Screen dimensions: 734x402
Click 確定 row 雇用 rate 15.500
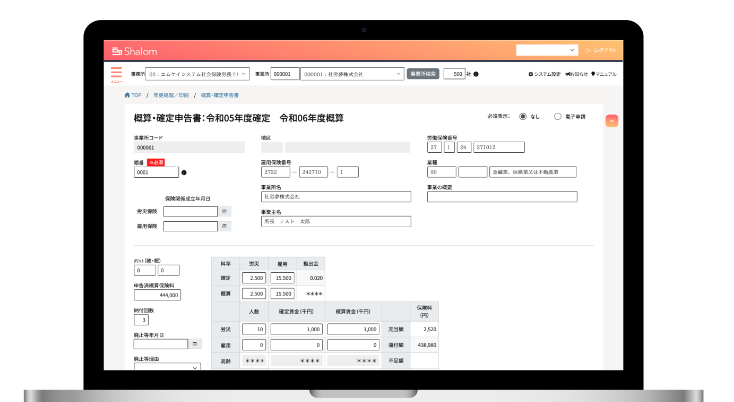tap(282, 278)
